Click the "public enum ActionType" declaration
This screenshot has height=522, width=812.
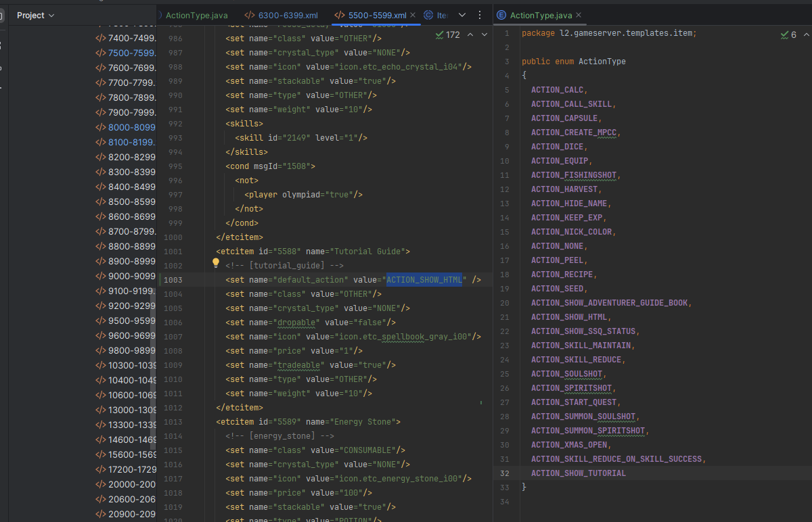(574, 61)
